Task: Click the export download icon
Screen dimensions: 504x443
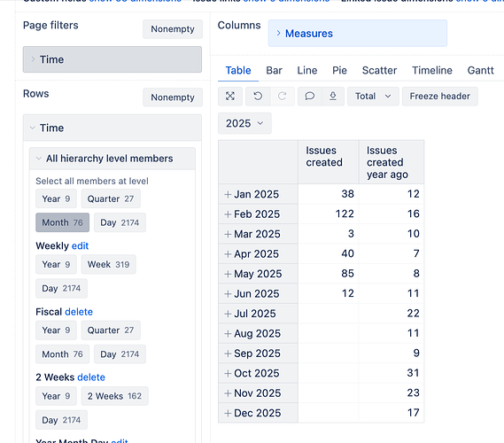Action: click(333, 96)
